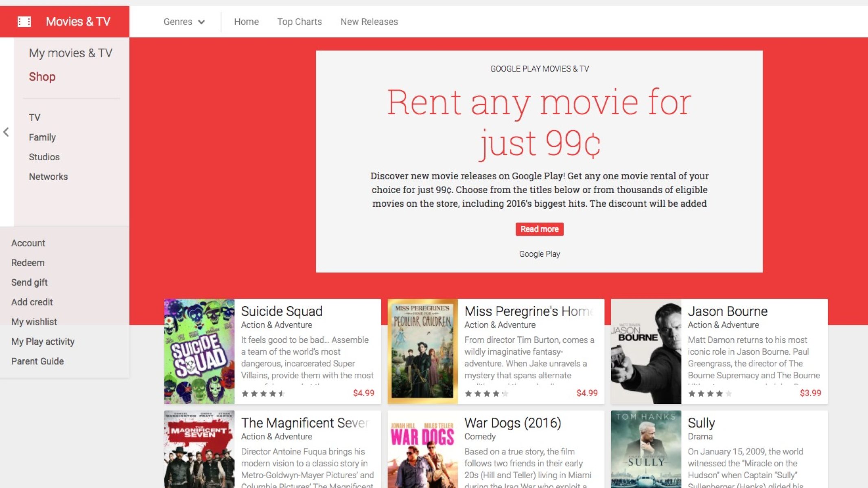Click the Read more button
The height and width of the screenshot is (488, 868).
[x=539, y=229]
